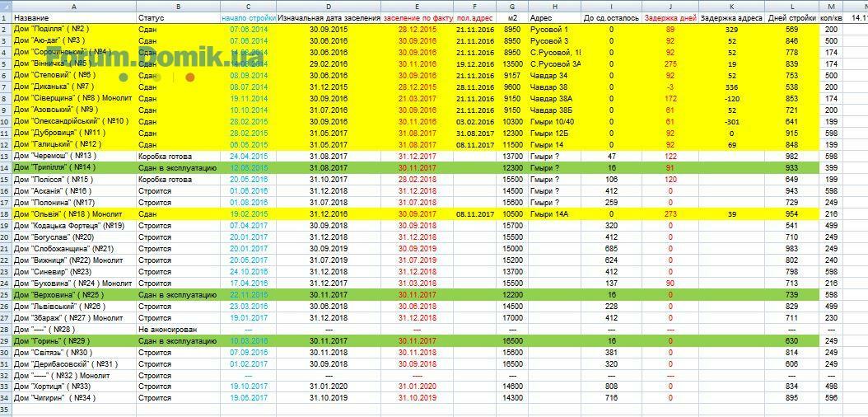868x417 pixels.
Task: Click start date "19.11.2014" in Сіверщина row
Action: [x=248, y=99]
